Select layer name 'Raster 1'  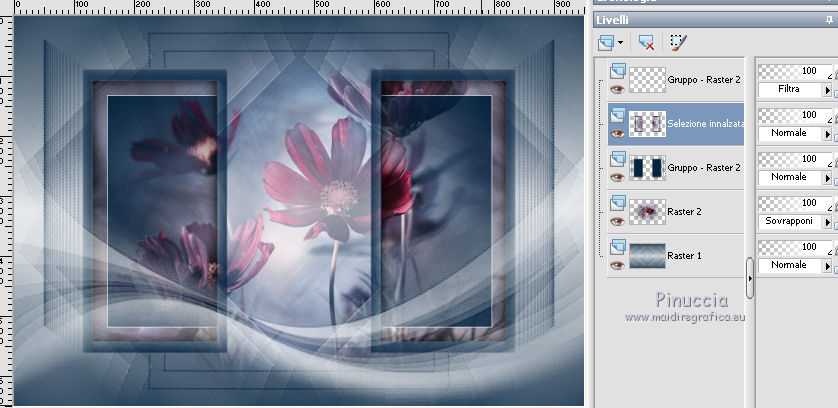(x=685, y=256)
